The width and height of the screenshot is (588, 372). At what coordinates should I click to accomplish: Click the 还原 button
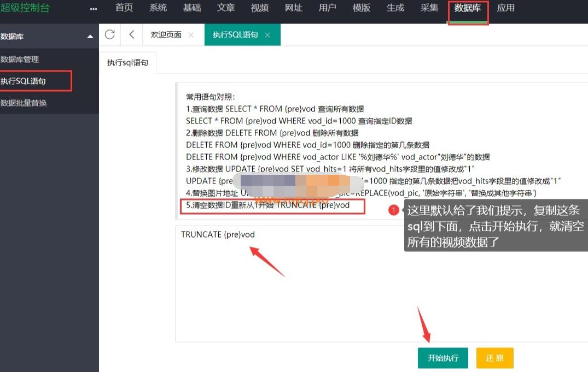click(494, 358)
